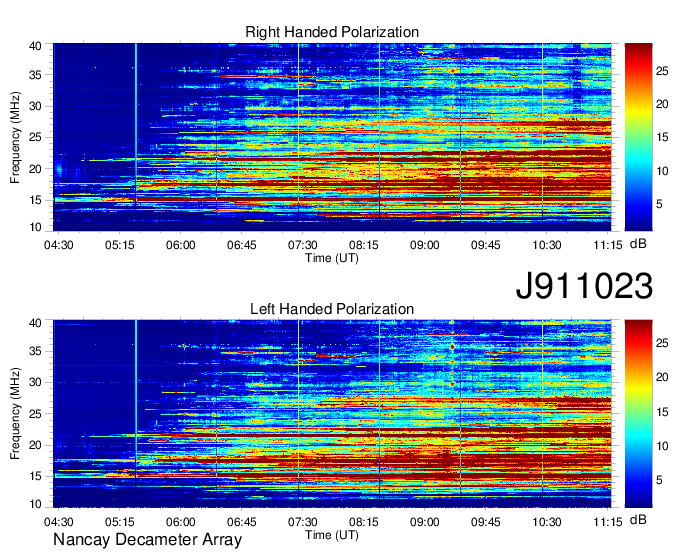The height and width of the screenshot is (552, 680).
Task: Click 07:30 tick on top time axis
Action: click(303, 245)
